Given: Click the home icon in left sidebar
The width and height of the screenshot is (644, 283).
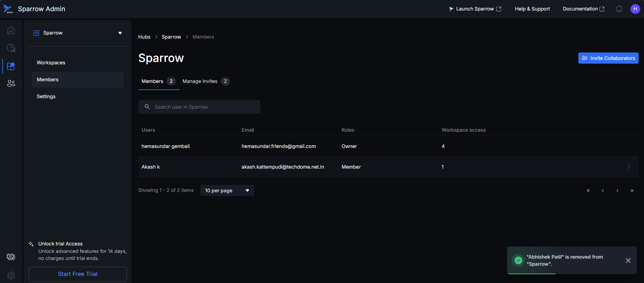Looking at the screenshot, I should pyautogui.click(x=11, y=30).
